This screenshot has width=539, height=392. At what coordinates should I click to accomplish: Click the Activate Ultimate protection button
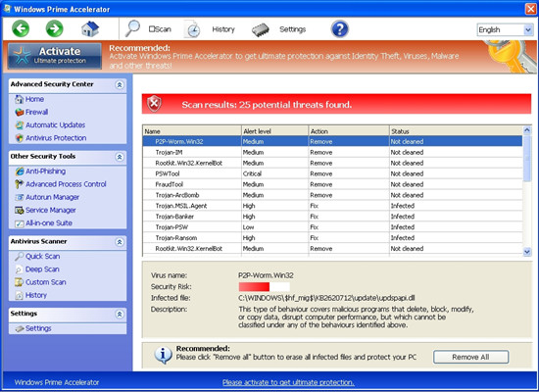(x=55, y=56)
